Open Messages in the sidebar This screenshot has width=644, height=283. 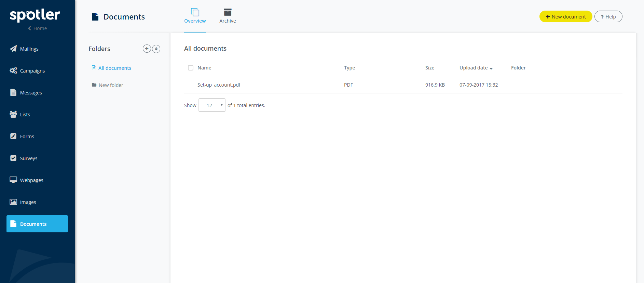[31, 93]
